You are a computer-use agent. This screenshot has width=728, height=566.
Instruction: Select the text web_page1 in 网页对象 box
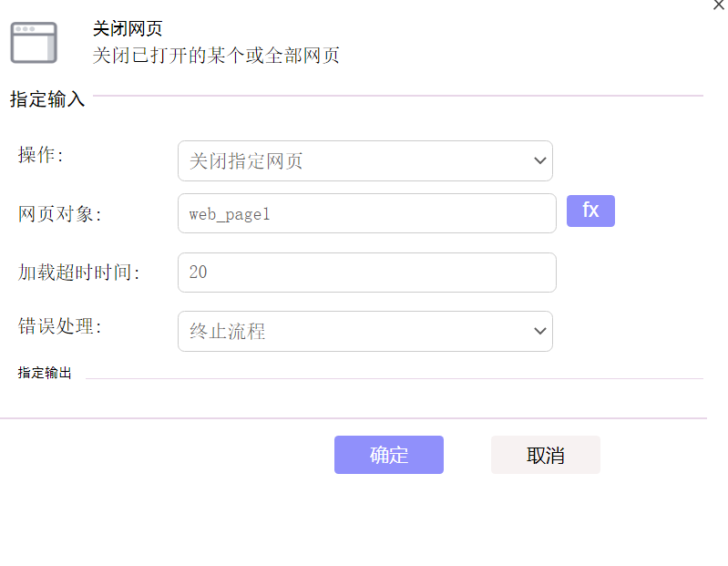pos(230,214)
